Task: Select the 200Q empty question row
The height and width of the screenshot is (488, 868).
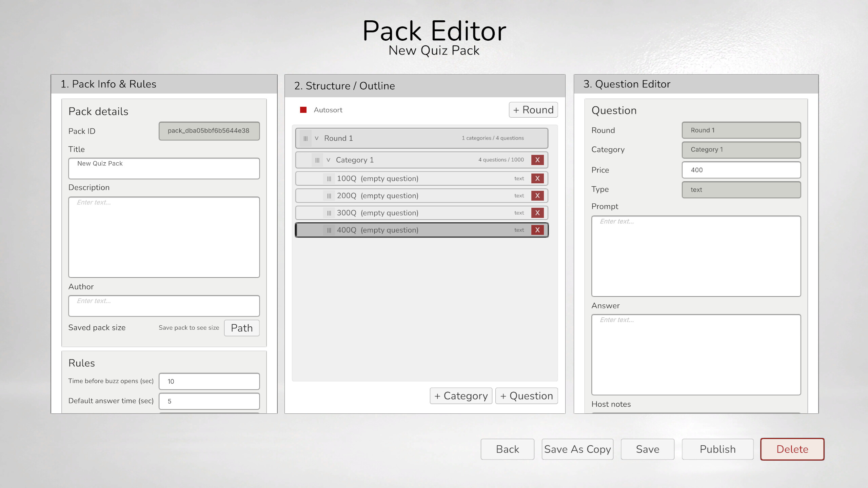Action: (x=421, y=196)
